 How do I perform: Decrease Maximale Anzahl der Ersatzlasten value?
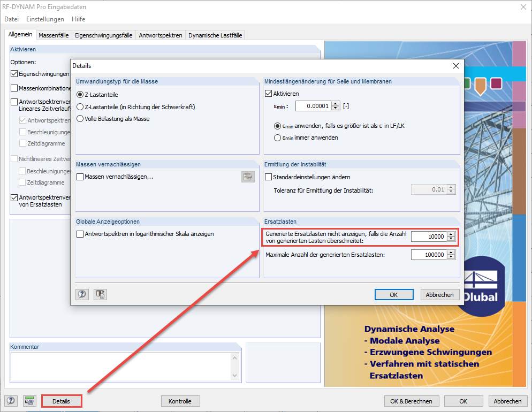coord(451,257)
